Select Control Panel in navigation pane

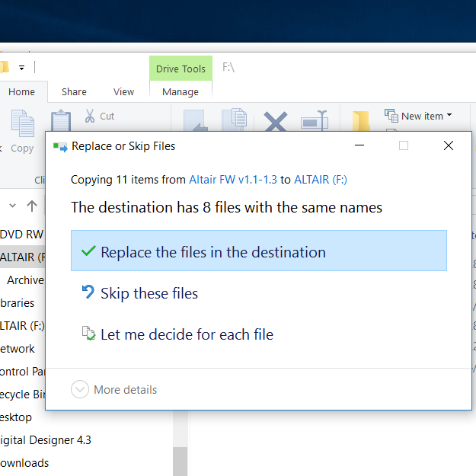(22, 372)
